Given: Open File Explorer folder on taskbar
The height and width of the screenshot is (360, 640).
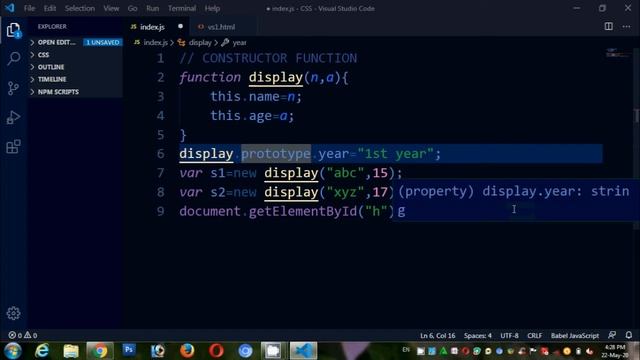Looking at the screenshot, I should pos(71,351).
